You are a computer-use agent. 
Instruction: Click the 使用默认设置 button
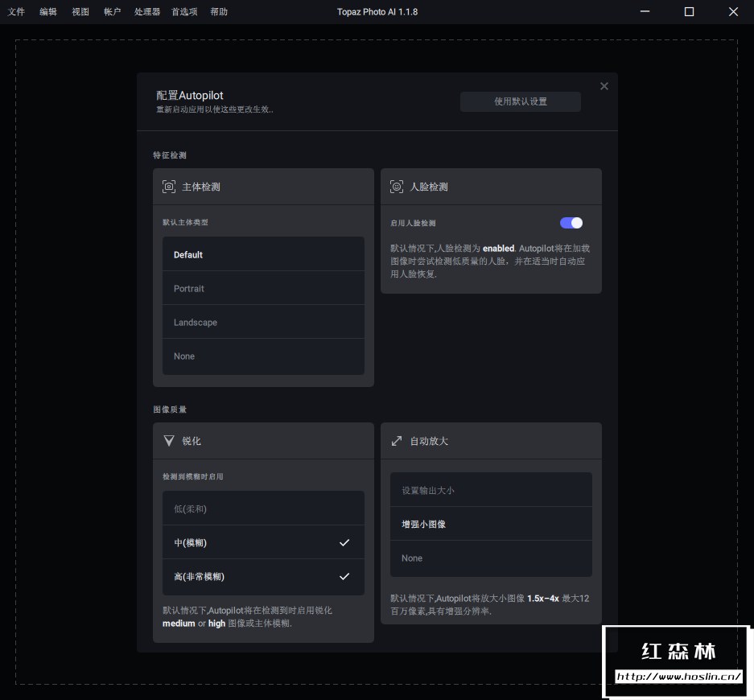[x=521, y=101]
